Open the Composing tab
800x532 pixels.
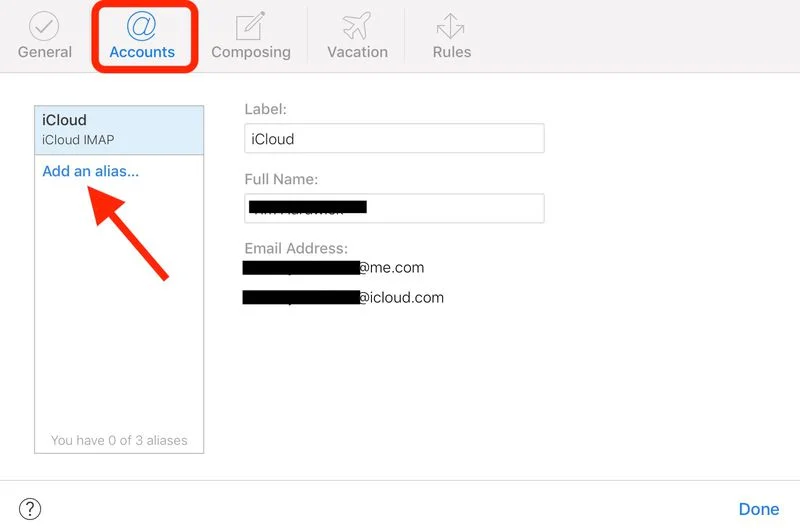tap(251, 36)
